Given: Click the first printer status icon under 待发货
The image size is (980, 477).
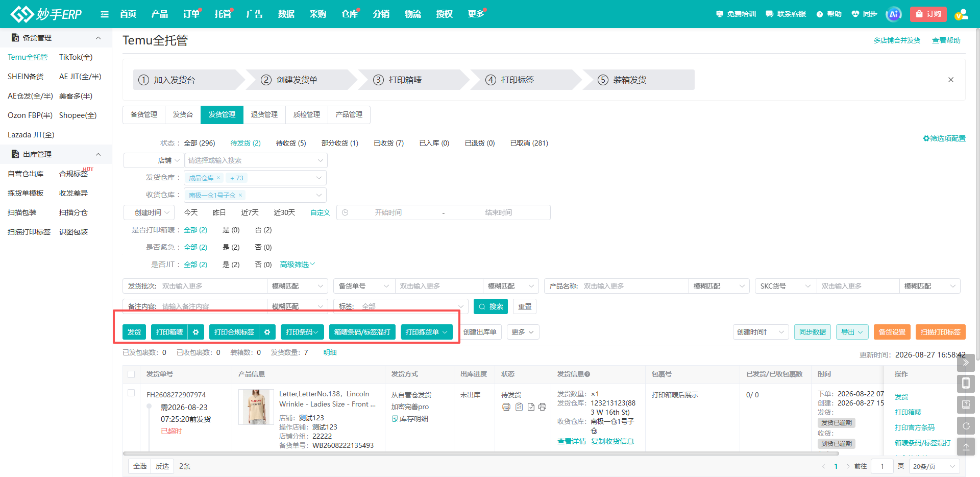Looking at the screenshot, I should point(506,407).
